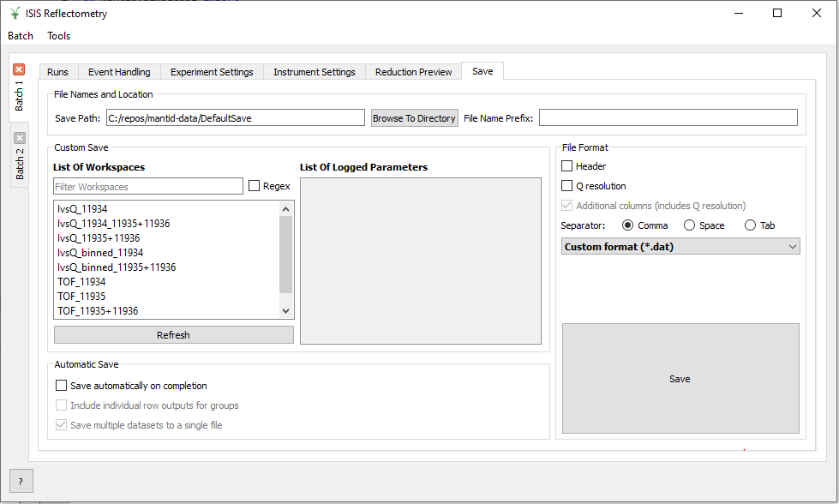839x504 pixels.
Task: Open the Tools menu
Action: point(59,36)
